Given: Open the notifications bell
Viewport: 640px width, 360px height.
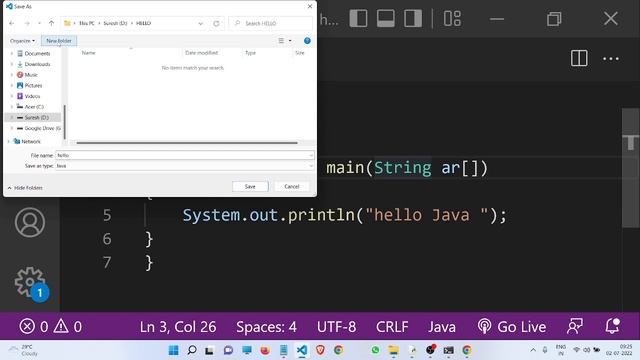Looking at the screenshot, I should pos(612,327).
